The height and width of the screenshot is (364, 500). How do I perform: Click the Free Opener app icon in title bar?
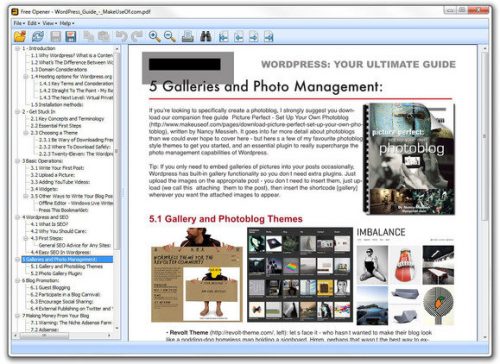coord(15,12)
